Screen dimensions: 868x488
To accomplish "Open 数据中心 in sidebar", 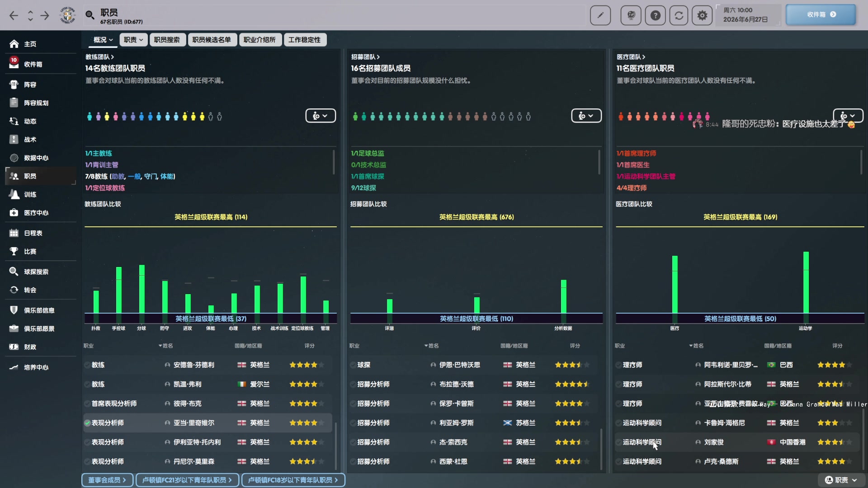I will point(41,158).
